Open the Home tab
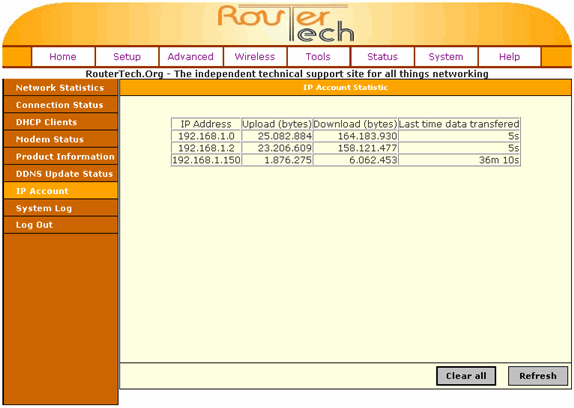574x408 pixels. pyautogui.click(x=63, y=57)
